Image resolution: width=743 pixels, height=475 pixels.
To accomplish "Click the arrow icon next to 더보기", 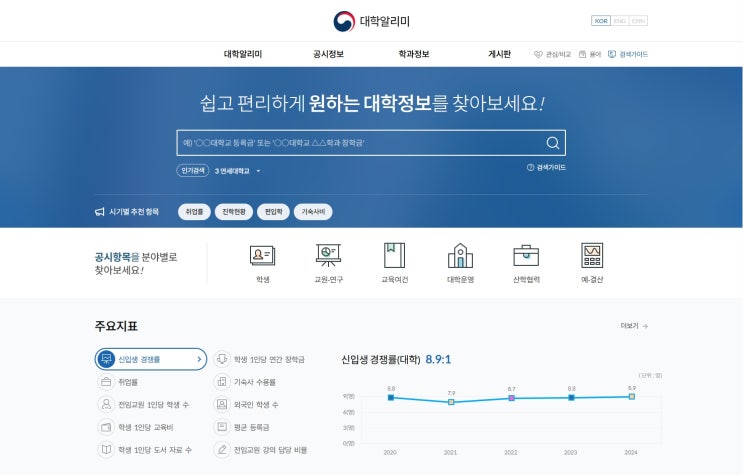I will click(x=645, y=326).
